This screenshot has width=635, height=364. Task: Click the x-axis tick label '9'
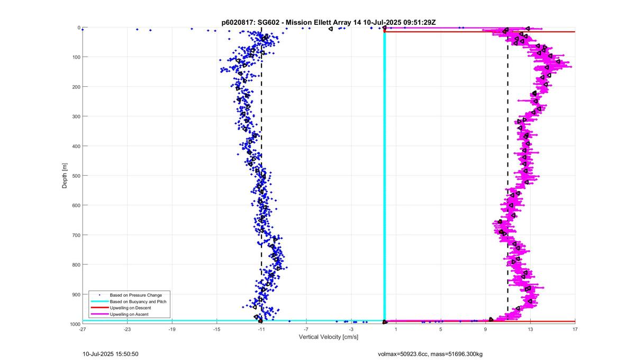[486, 329]
